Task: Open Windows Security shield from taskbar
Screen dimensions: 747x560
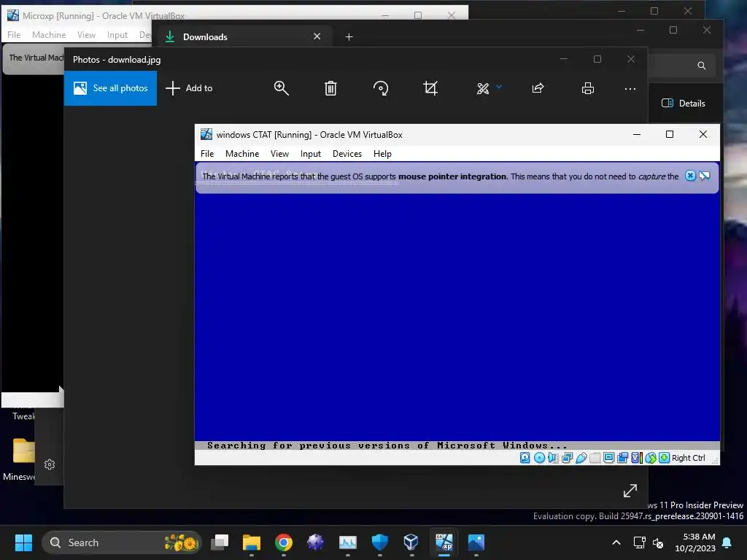Action: click(379, 542)
